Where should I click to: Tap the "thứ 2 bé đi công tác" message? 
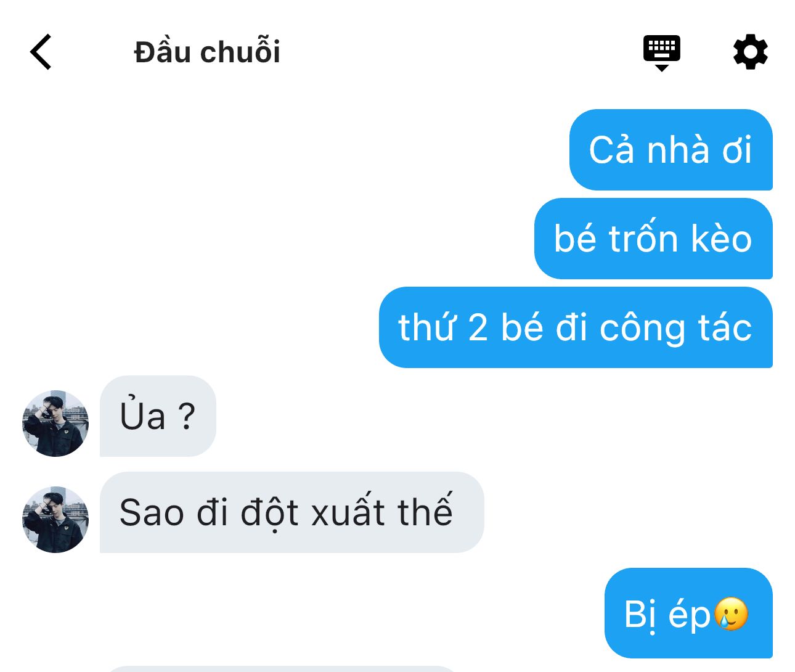point(576,327)
